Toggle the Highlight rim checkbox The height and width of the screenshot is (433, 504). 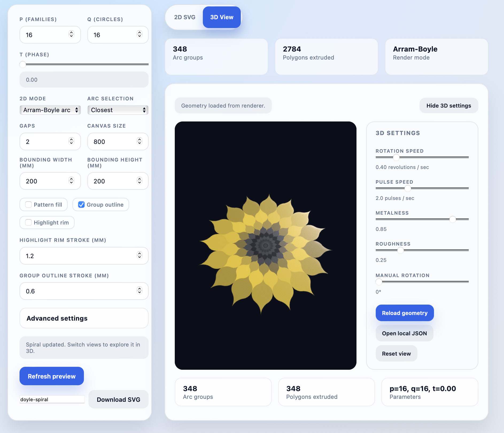(x=29, y=223)
